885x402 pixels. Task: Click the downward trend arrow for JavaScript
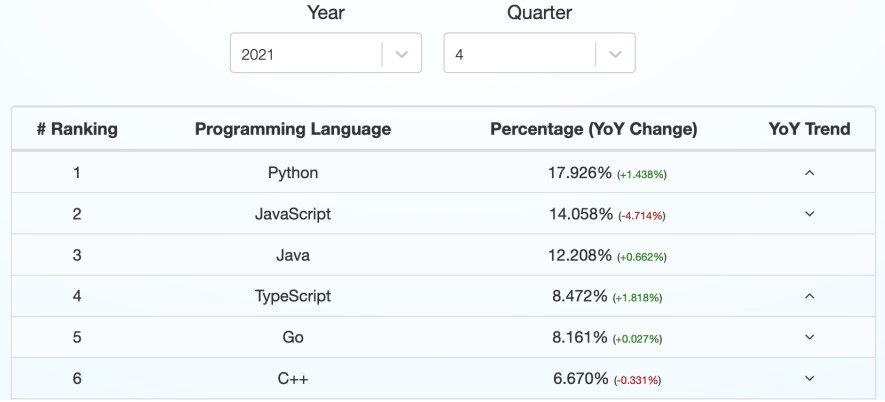click(809, 214)
